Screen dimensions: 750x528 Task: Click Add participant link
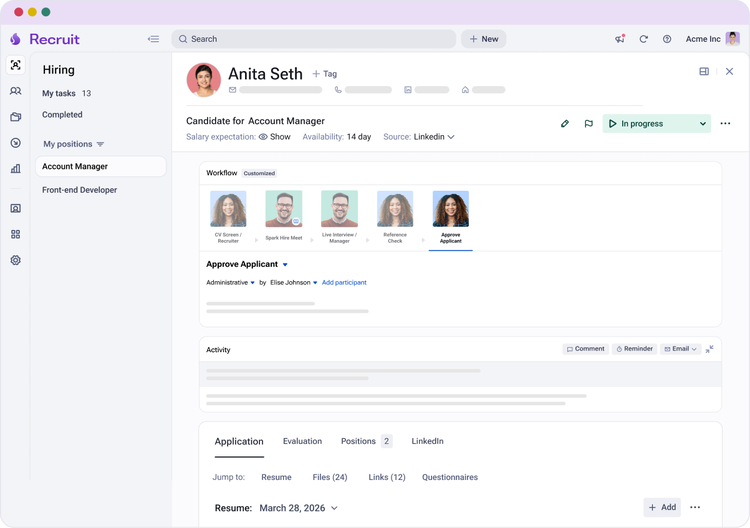coord(344,283)
